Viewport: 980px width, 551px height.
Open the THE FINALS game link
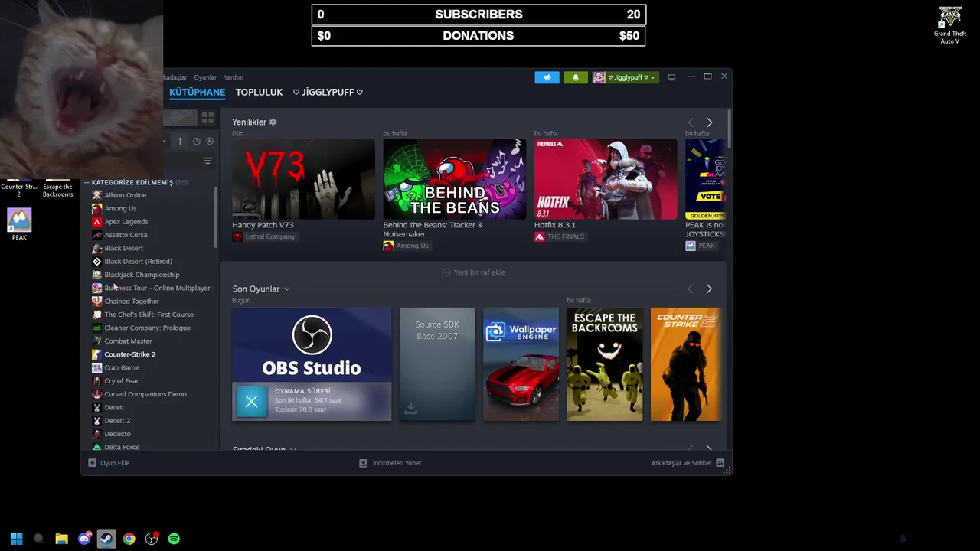pyautogui.click(x=560, y=236)
